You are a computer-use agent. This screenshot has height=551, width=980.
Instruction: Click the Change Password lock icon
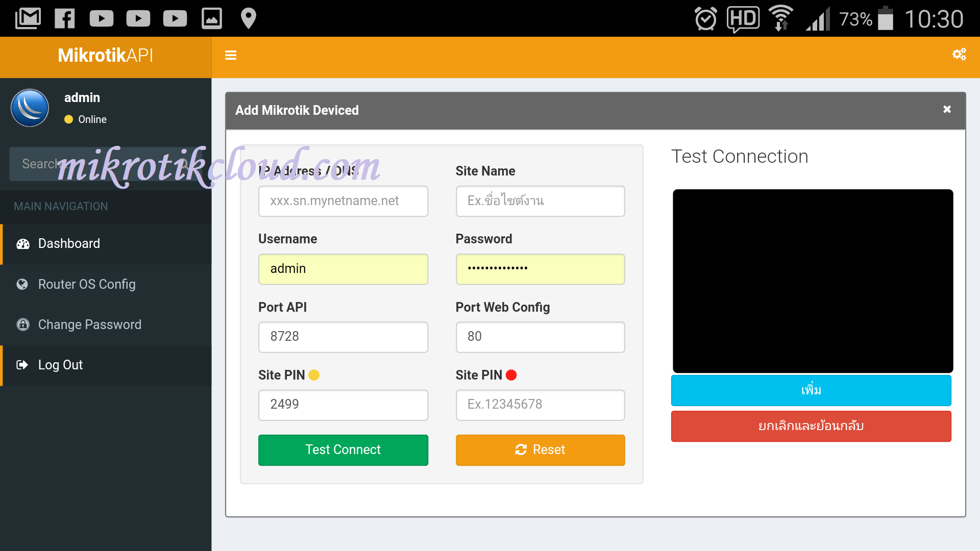click(23, 324)
